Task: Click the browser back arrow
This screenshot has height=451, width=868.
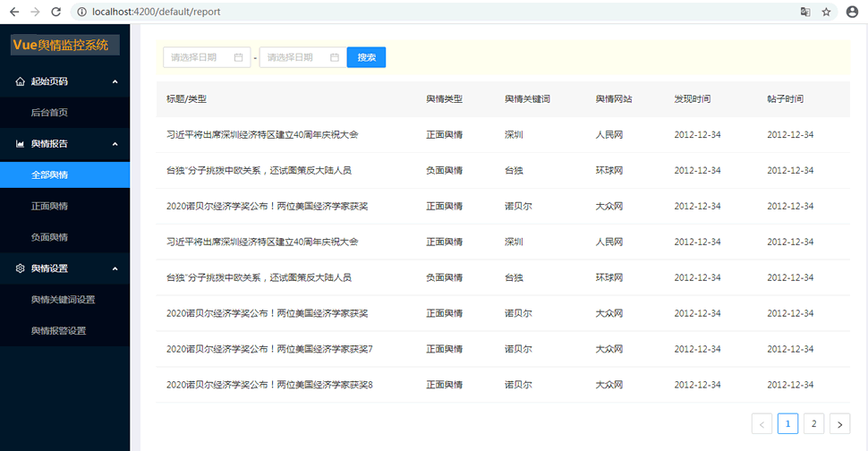Action: (x=14, y=12)
